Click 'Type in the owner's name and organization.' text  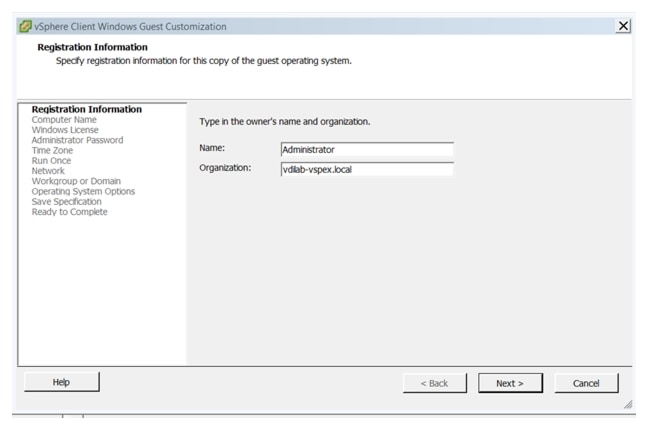point(285,122)
